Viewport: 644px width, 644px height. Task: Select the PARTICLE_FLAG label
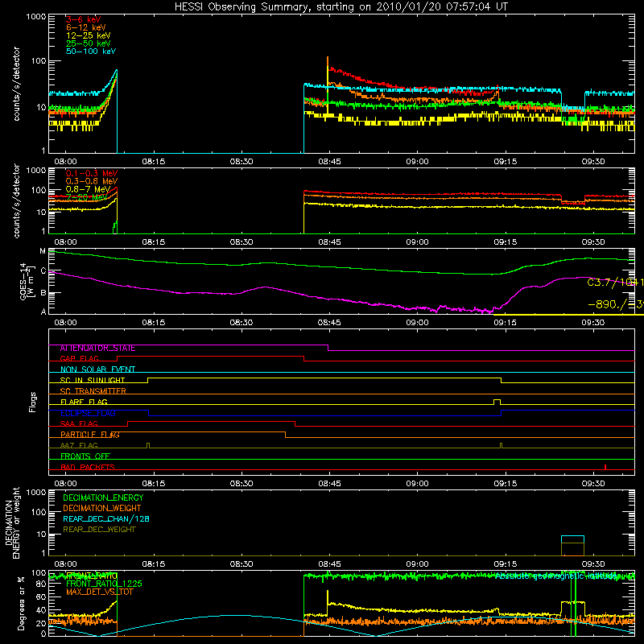[x=90, y=435]
